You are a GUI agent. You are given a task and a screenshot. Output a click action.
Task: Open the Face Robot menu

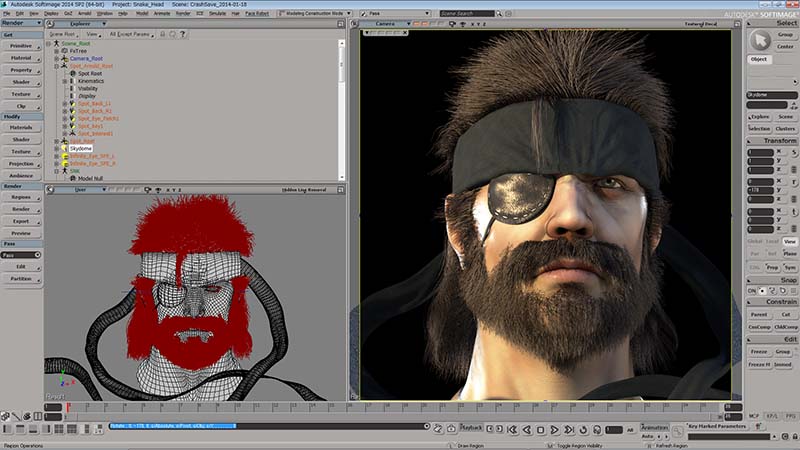click(x=257, y=14)
